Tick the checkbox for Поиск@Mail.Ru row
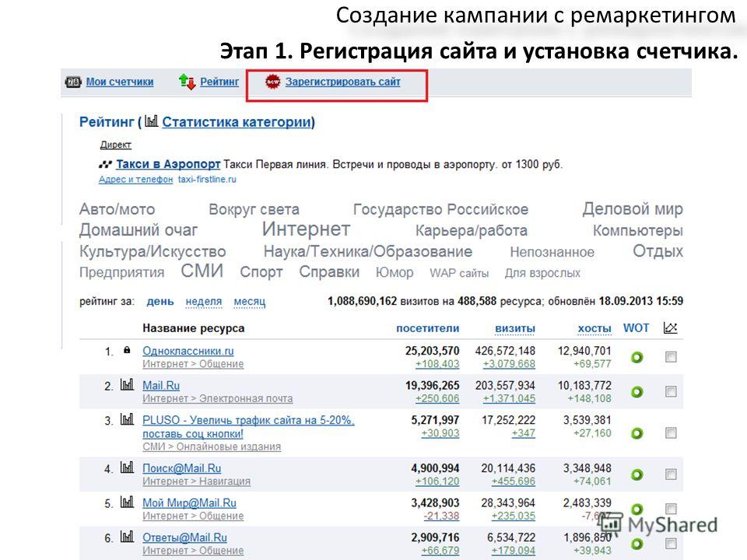Screen dimensions: 747x560 pos(671,474)
